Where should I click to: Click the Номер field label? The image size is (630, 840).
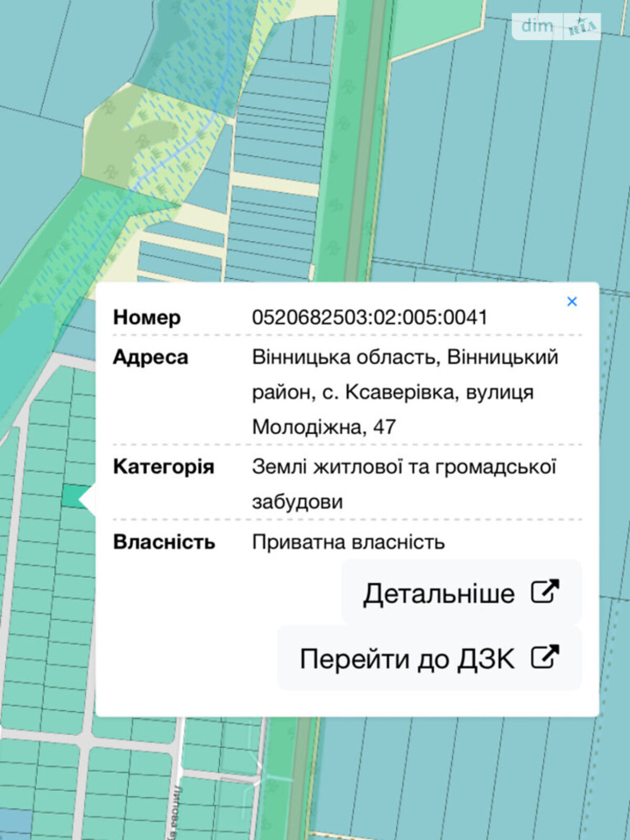[x=146, y=318]
